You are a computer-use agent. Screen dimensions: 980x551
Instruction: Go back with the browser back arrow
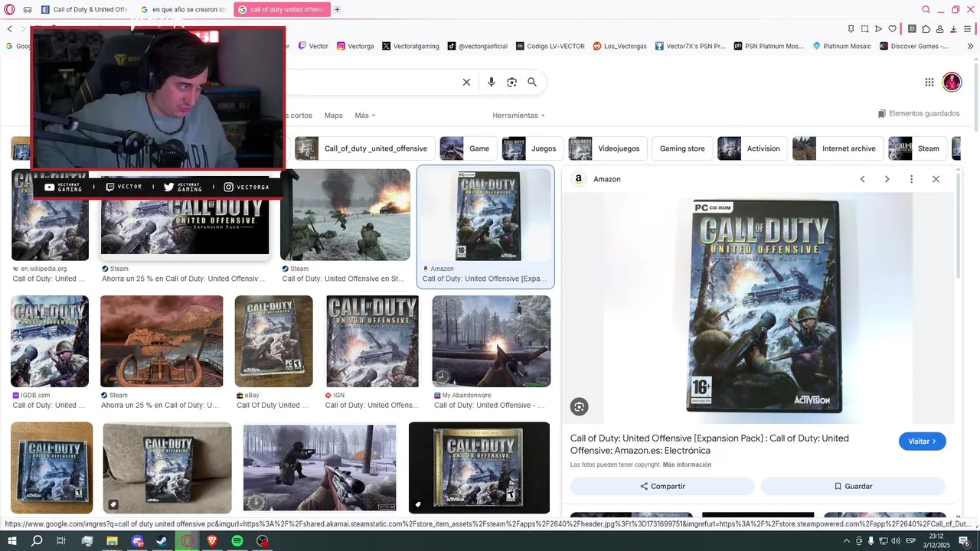(10, 28)
